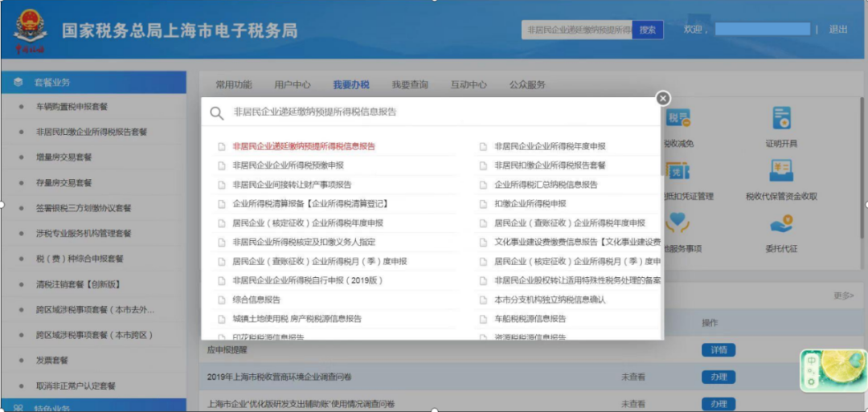Select 非居民企业所得税核定及扣缴义务人指定
Image resolution: width=868 pixels, height=412 pixels.
tap(304, 243)
